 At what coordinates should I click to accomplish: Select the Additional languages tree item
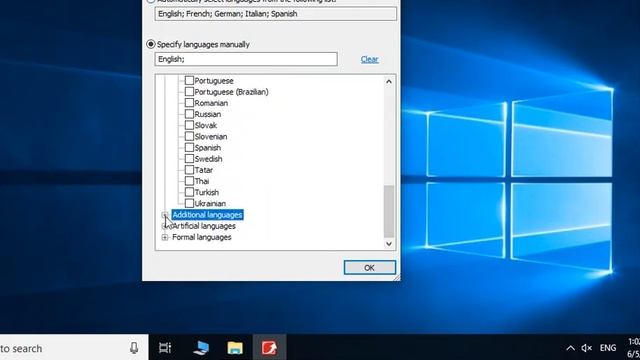coord(207,215)
